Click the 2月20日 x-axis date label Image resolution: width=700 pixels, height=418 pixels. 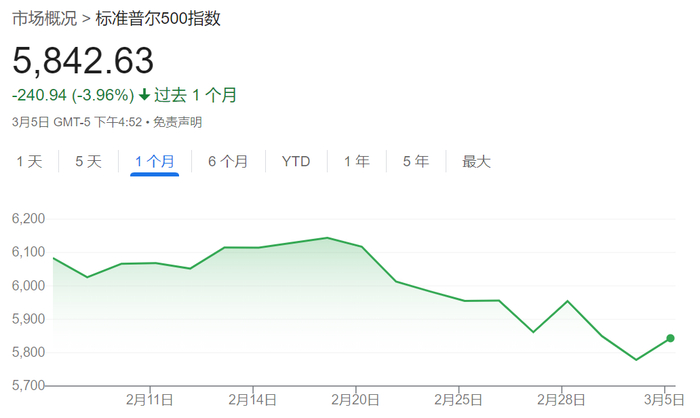pyautogui.click(x=355, y=400)
